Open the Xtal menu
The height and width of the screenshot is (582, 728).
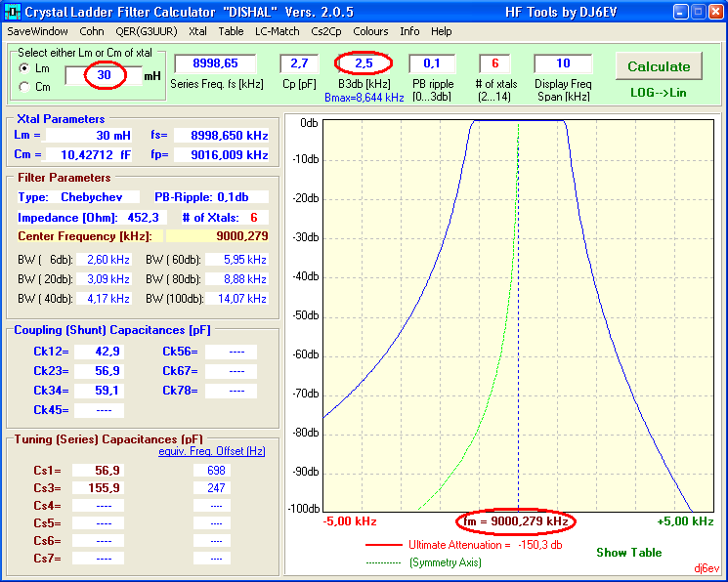(x=197, y=31)
